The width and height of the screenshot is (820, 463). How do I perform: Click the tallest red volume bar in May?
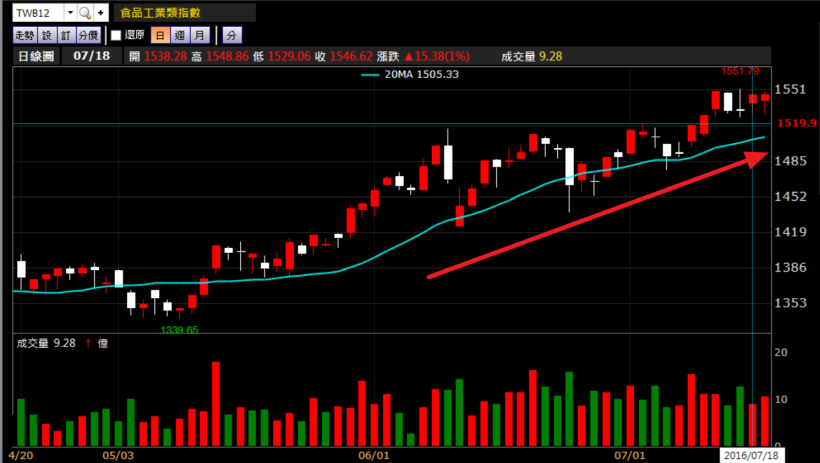click(215, 403)
